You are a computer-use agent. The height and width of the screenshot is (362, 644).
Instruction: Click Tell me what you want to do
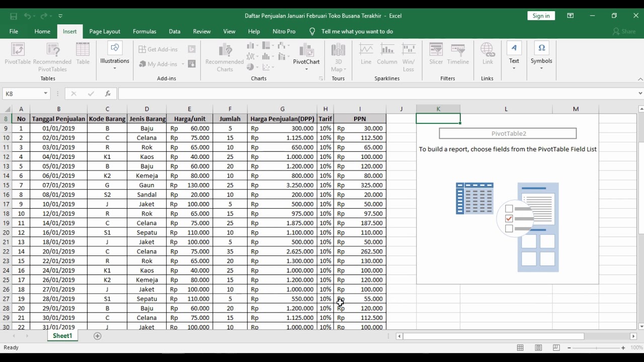pos(357,31)
